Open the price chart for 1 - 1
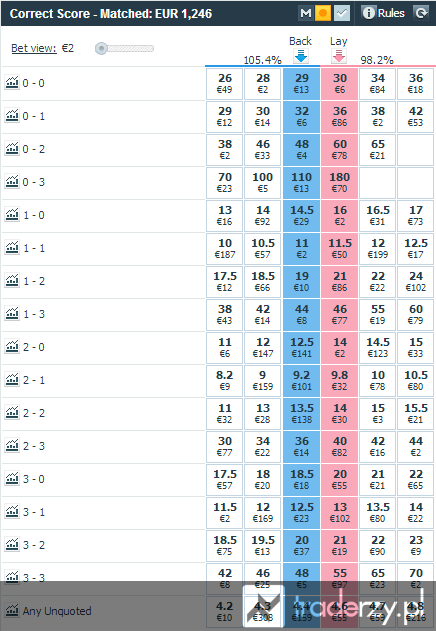The image size is (436, 631). tap(12, 247)
